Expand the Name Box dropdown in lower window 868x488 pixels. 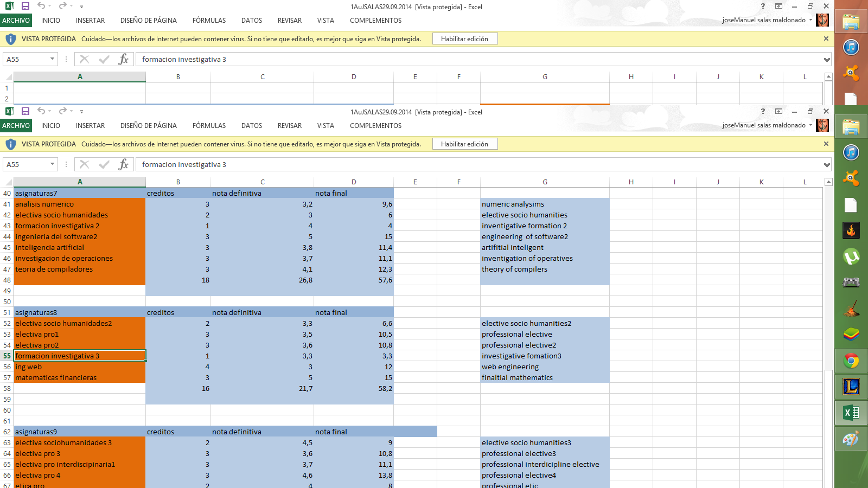[52, 164]
